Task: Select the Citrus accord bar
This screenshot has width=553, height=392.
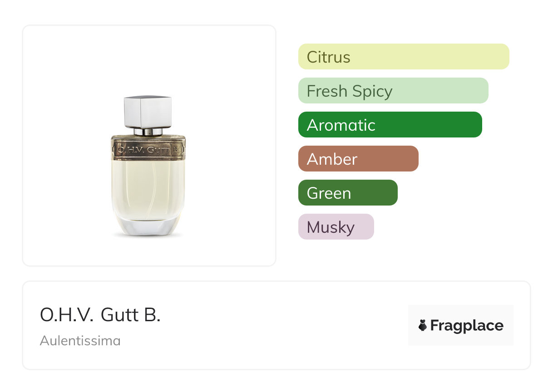Action: (x=403, y=57)
